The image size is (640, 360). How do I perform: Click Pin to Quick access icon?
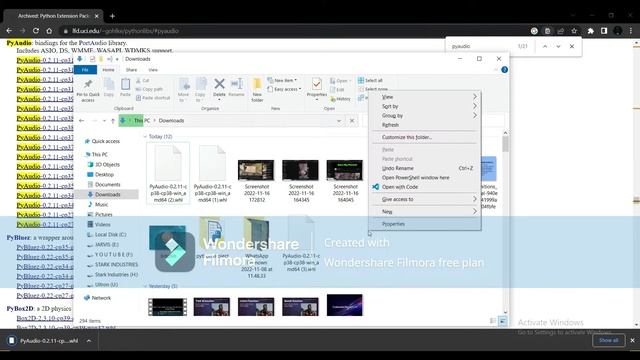click(x=88, y=90)
